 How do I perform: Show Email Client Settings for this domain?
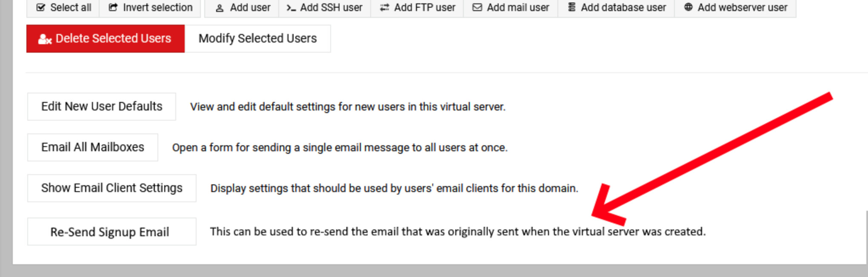[x=112, y=188]
